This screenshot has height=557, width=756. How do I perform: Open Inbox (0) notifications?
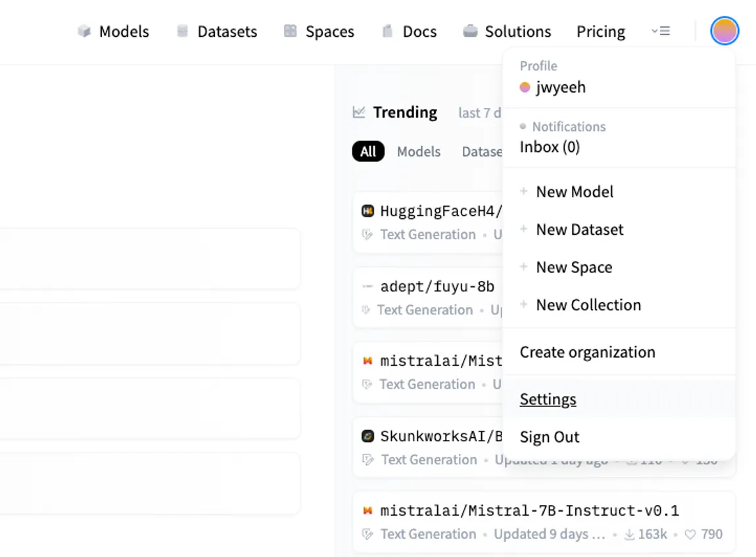[x=550, y=147]
